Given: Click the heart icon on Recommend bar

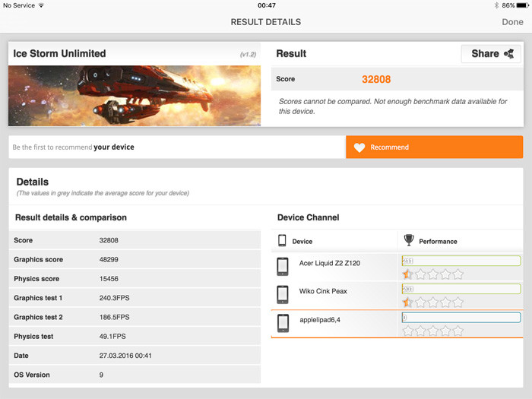Looking at the screenshot, I should point(359,147).
